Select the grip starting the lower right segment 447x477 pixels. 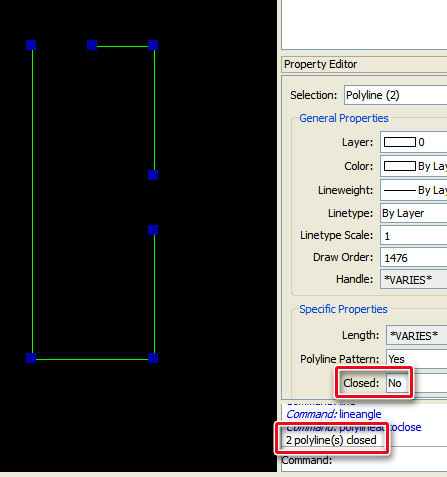153,230
